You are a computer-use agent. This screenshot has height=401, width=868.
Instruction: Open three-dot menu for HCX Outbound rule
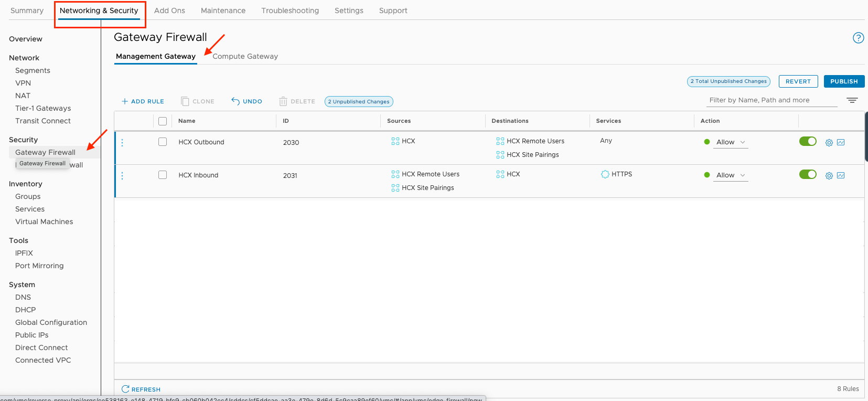[x=122, y=143]
